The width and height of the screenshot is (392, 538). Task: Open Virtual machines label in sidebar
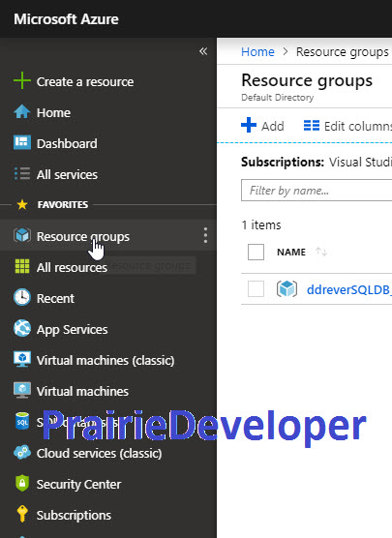[82, 391]
